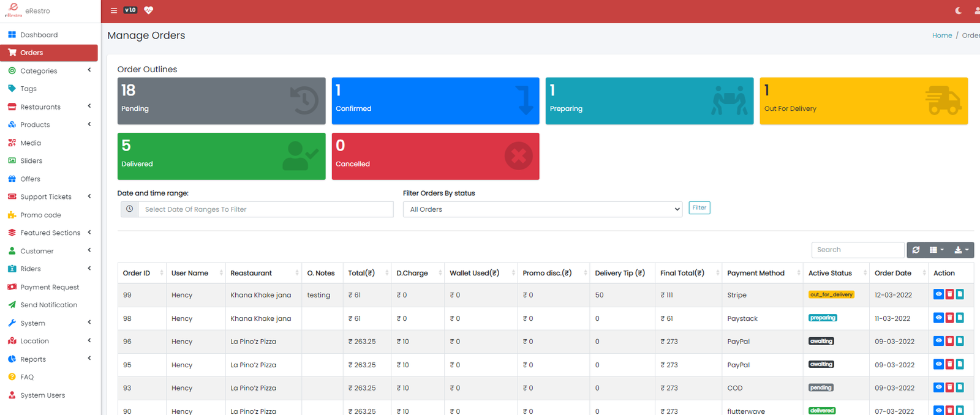
Task: Select Orders in the sidebar
Action: point(49,53)
